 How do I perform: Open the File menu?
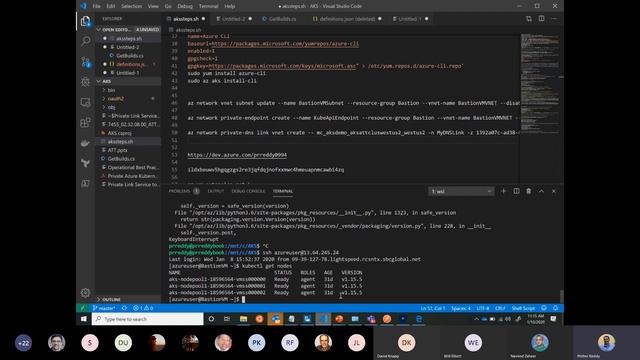96,6
